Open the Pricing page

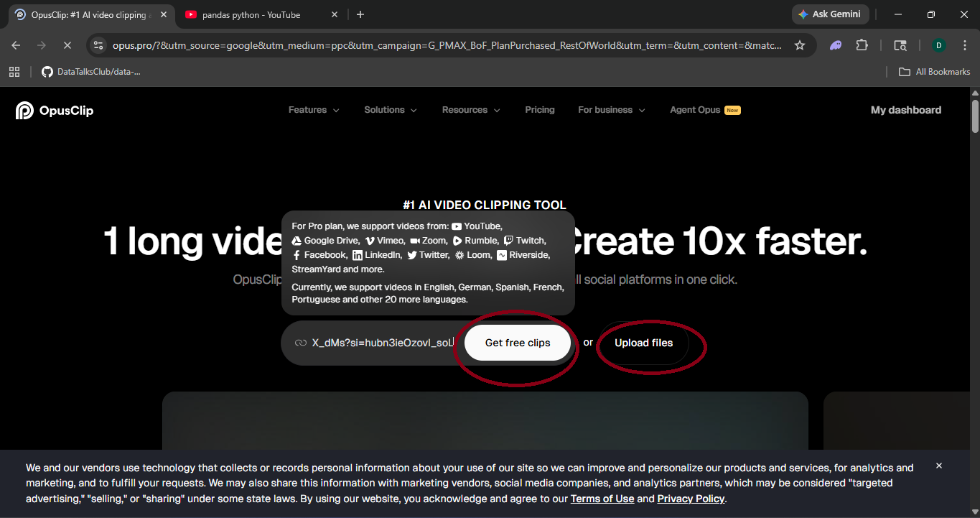click(x=540, y=110)
